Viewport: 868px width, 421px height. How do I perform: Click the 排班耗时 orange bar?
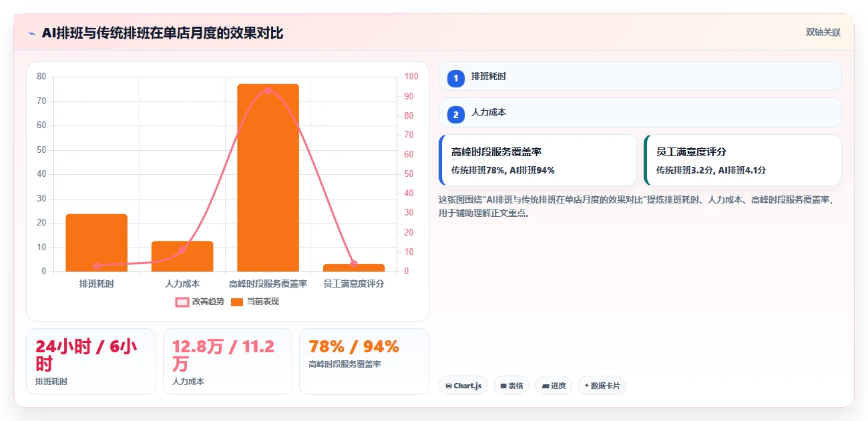[96, 243]
